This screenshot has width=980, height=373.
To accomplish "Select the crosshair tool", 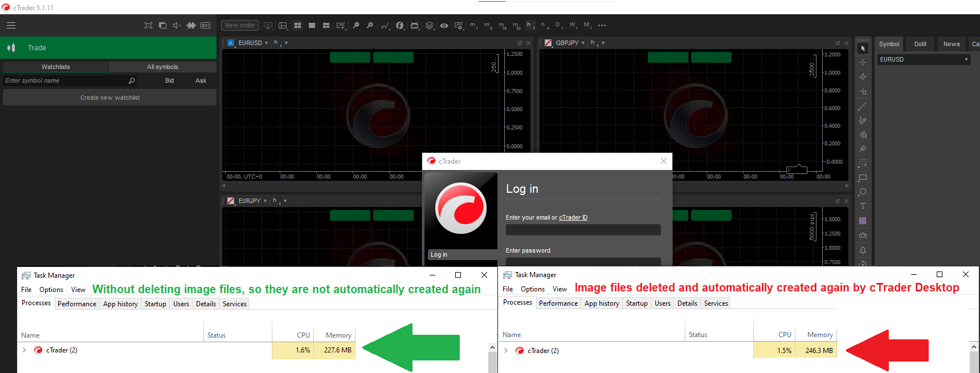I will (863, 63).
